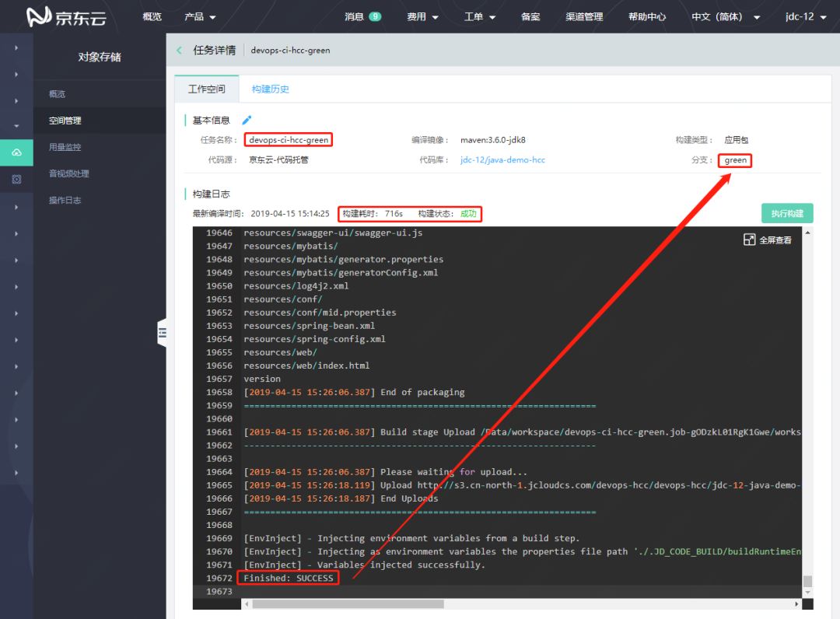Click the 京东云-代码托管 source value
Screen dimensions: 840x619
click(278, 159)
